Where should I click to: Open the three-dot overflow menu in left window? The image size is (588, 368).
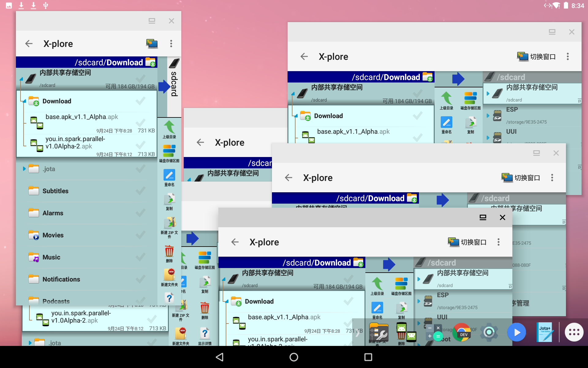(x=171, y=44)
